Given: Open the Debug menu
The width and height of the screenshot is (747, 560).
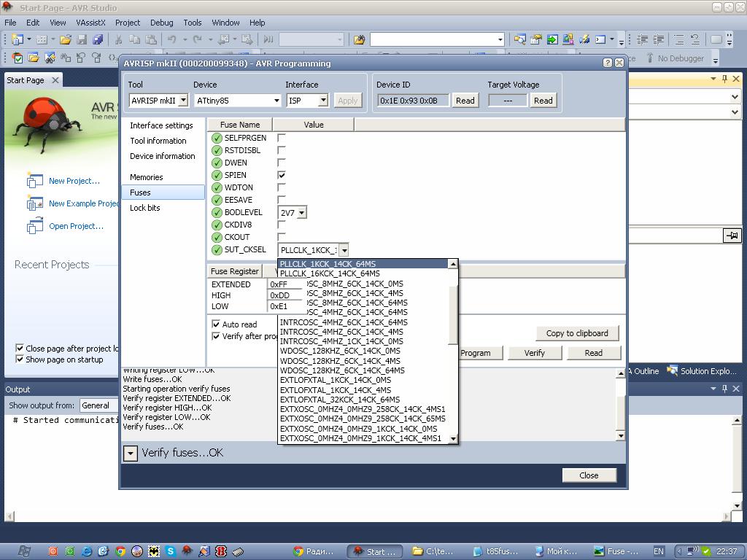Looking at the screenshot, I should pyautogui.click(x=161, y=23).
